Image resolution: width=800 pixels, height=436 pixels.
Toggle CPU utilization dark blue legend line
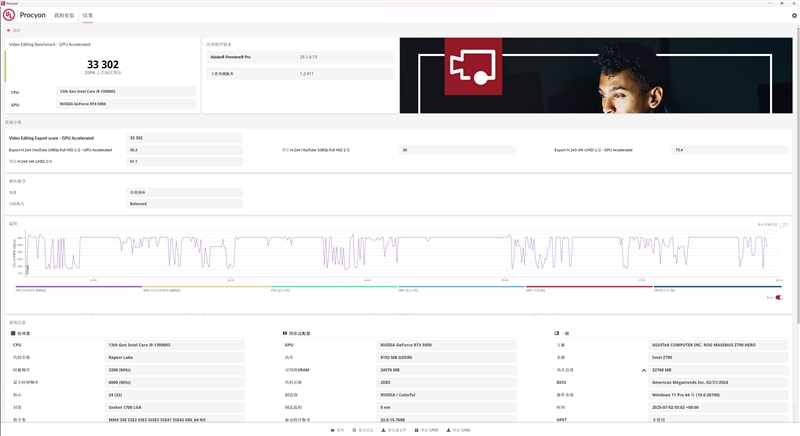(x=717, y=287)
